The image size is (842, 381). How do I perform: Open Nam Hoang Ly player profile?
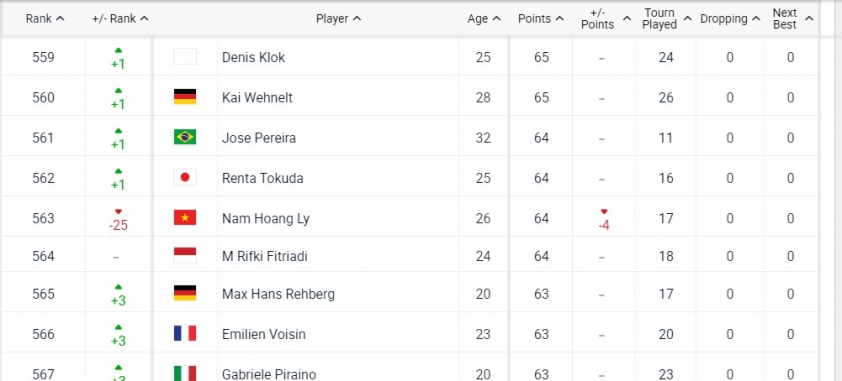click(x=266, y=218)
